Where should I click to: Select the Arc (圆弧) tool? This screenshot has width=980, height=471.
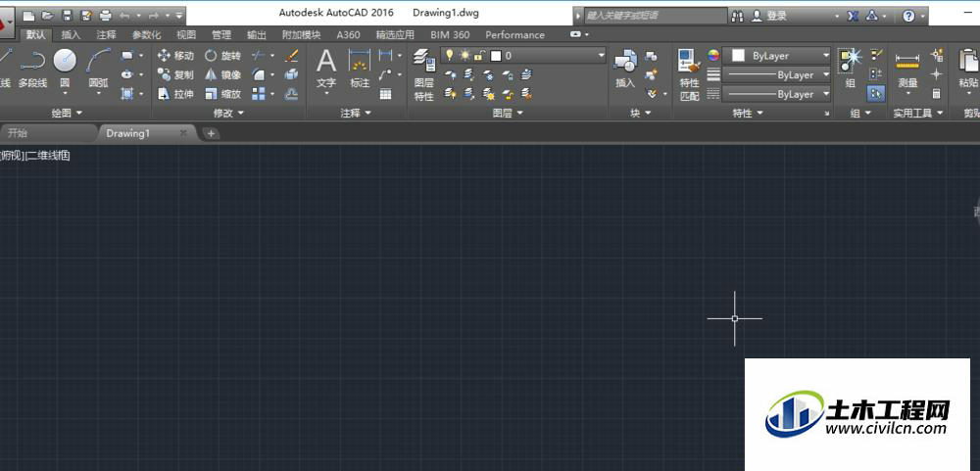[98, 70]
